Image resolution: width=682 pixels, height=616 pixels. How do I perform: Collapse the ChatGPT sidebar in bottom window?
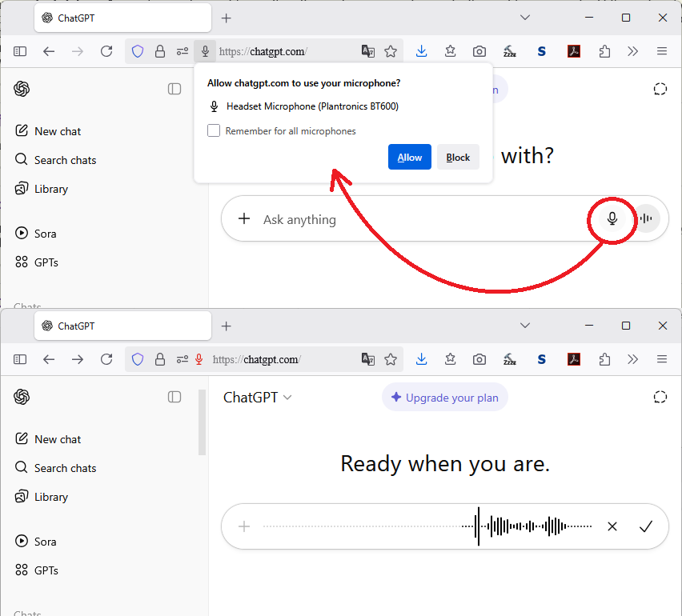(175, 397)
